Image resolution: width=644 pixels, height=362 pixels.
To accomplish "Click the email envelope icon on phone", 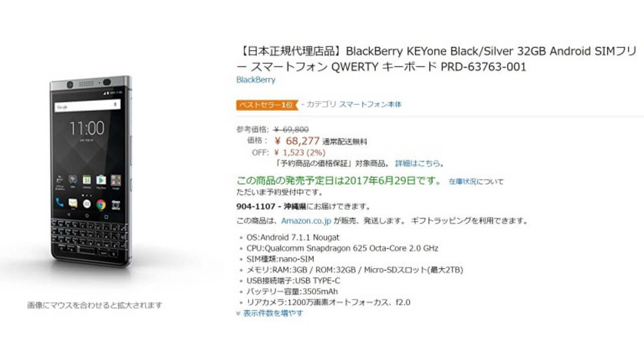I will [x=73, y=204].
